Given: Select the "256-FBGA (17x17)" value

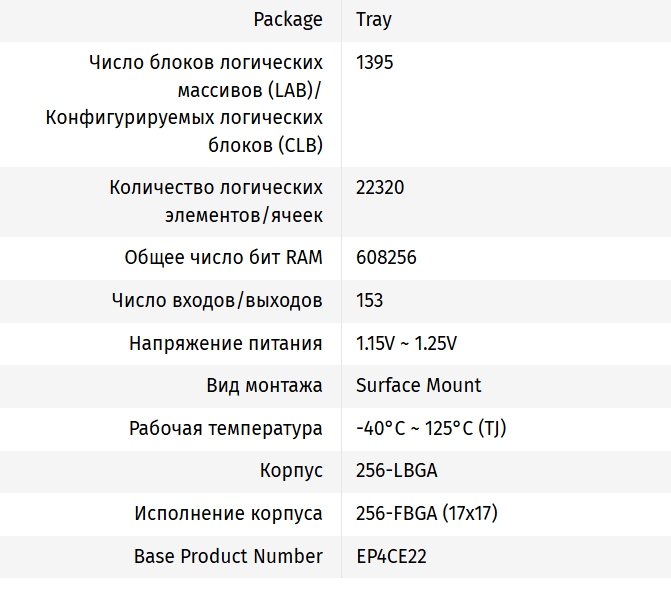Looking at the screenshot, I should click(x=426, y=513).
